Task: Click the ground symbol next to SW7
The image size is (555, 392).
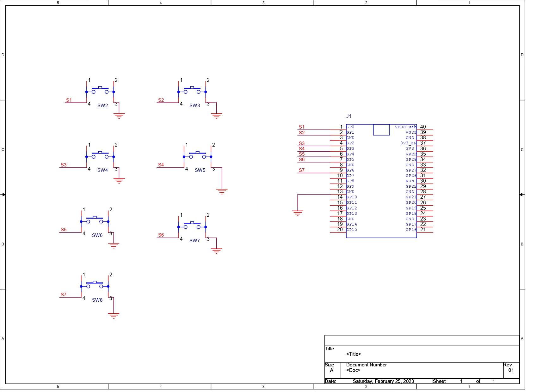Action: [216, 251]
